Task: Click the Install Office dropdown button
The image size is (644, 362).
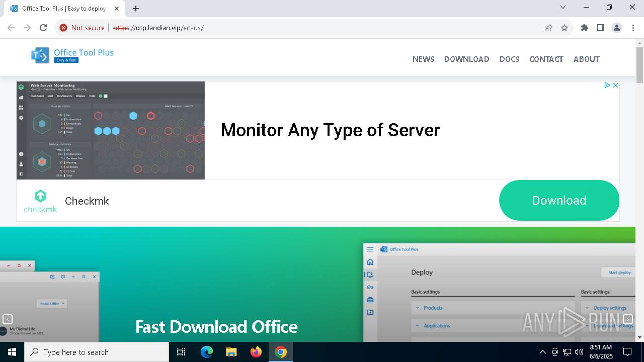Action: tap(51, 304)
